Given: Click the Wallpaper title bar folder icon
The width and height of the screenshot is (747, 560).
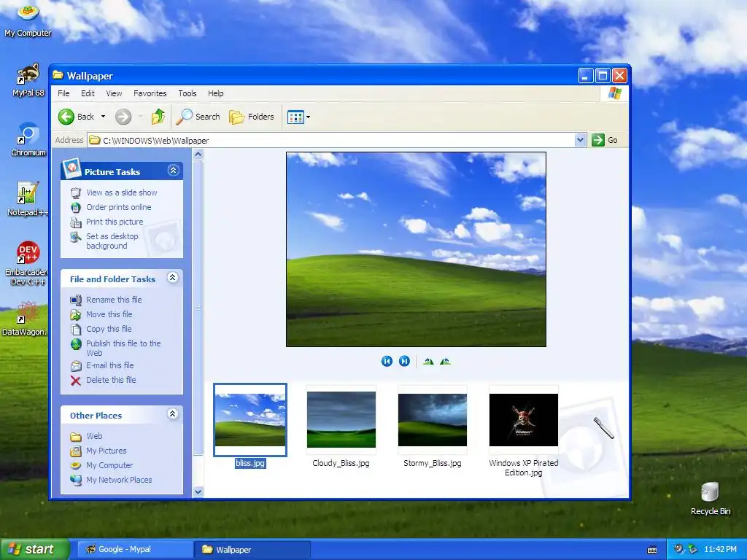Looking at the screenshot, I should pyautogui.click(x=58, y=75).
